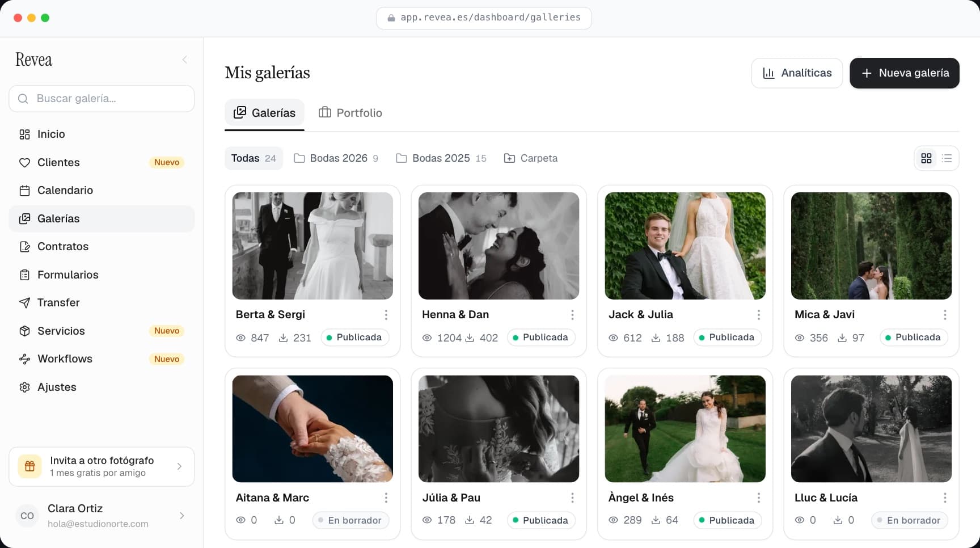Open the three-dot menu for Júlia & Pau
The image size is (980, 548).
572,498
